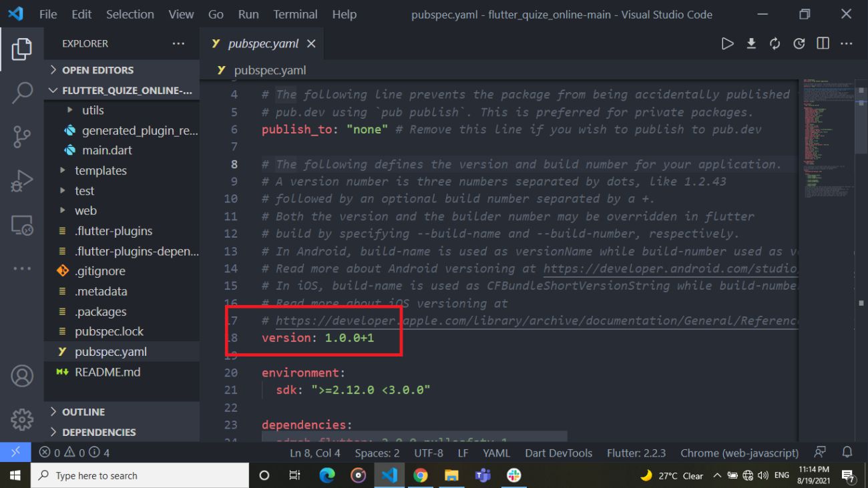Expand the templates folder
The height and width of the screenshot is (488, 868).
pyautogui.click(x=100, y=171)
